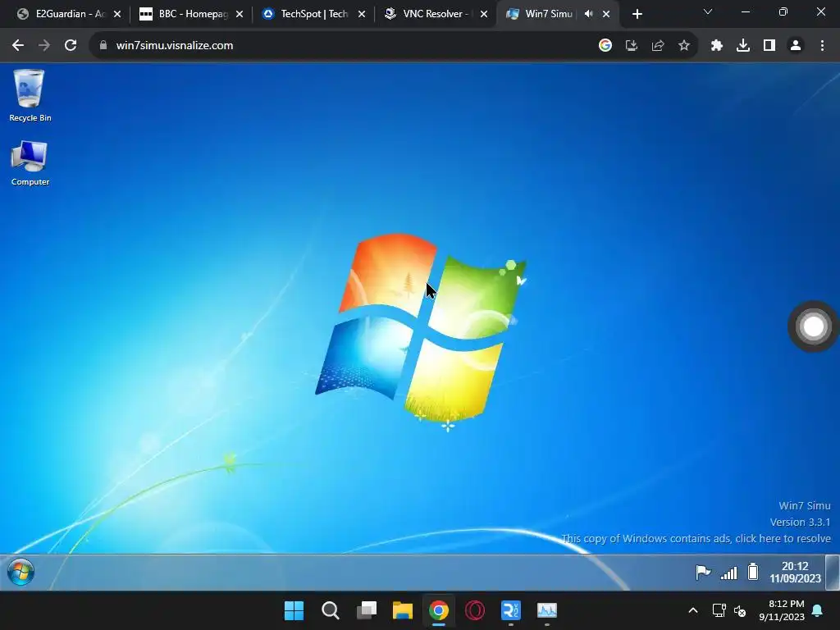Open the Win7 clock showing 20:12
This screenshot has height=630, width=840.
[795, 572]
